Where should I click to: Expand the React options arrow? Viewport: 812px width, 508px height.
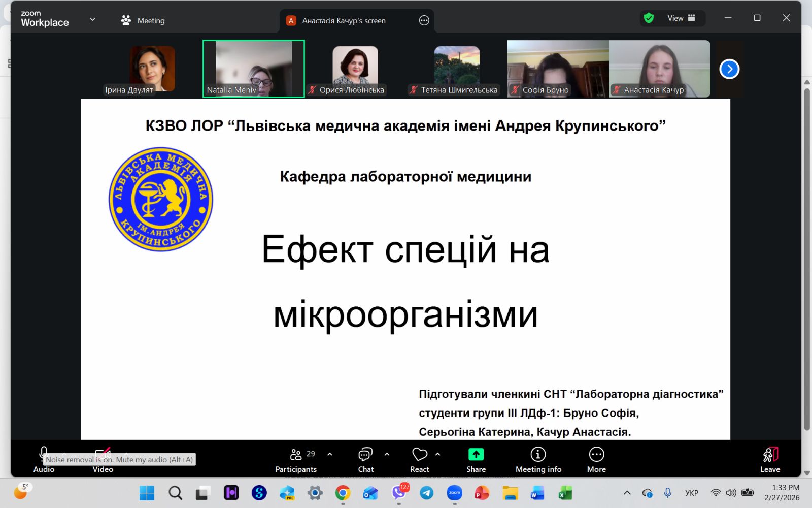pos(438,454)
